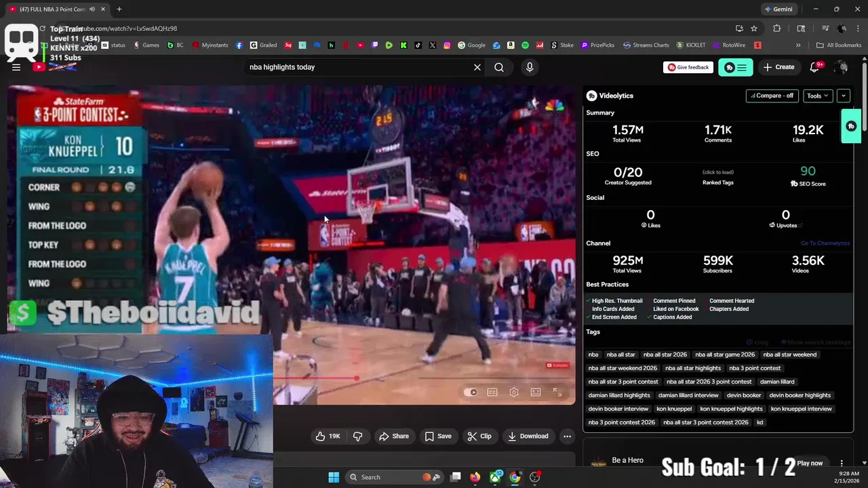Click the Create button

pos(778,67)
